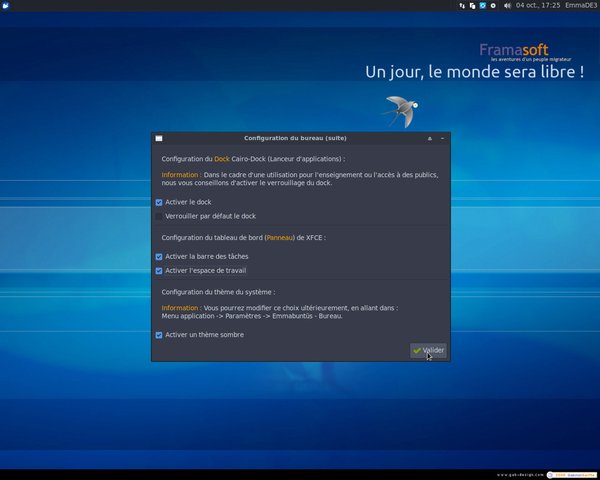This screenshot has width=600, height=480.
Task: Disable Activer un thème sombre
Action: click(159, 335)
